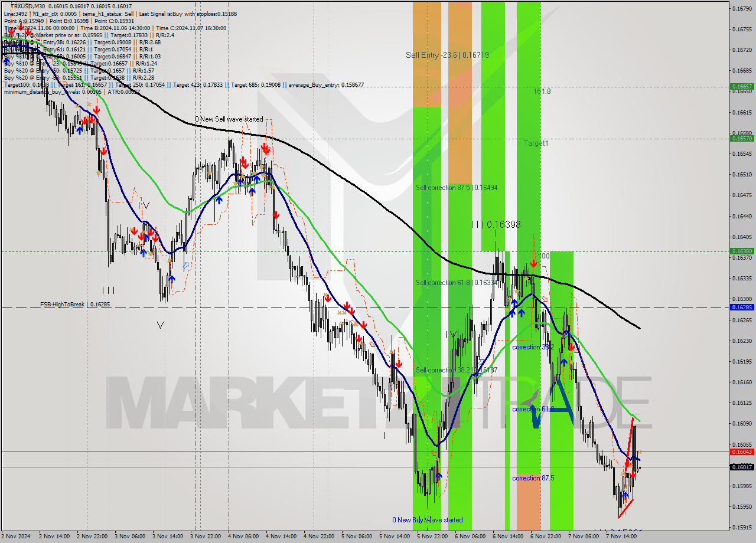Click the '6 Nov 06:00' time axis label

pyautogui.click(x=470, y=537)
